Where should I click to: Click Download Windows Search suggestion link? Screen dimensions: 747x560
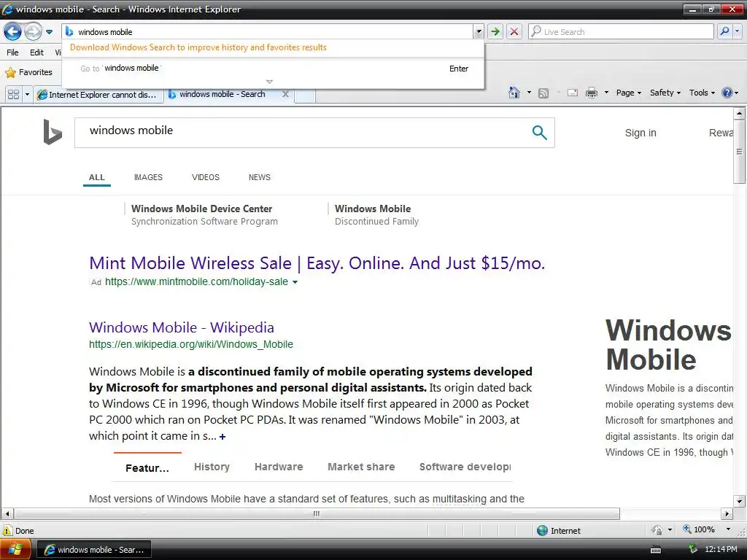pyautogui.click(x=198, y=47)
